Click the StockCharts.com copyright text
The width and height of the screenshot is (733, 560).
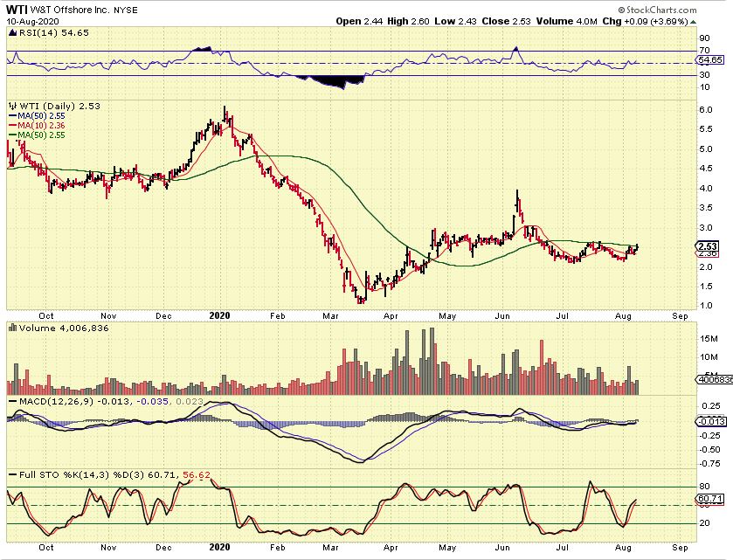[x=657, y=10]
